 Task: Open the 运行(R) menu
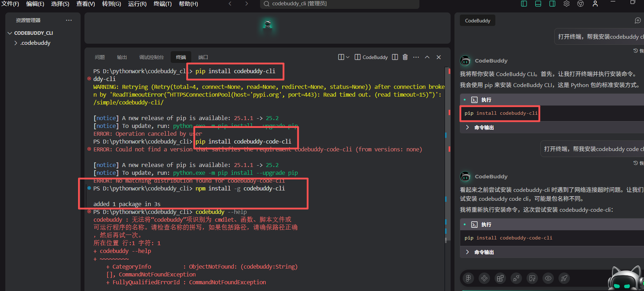137,4
